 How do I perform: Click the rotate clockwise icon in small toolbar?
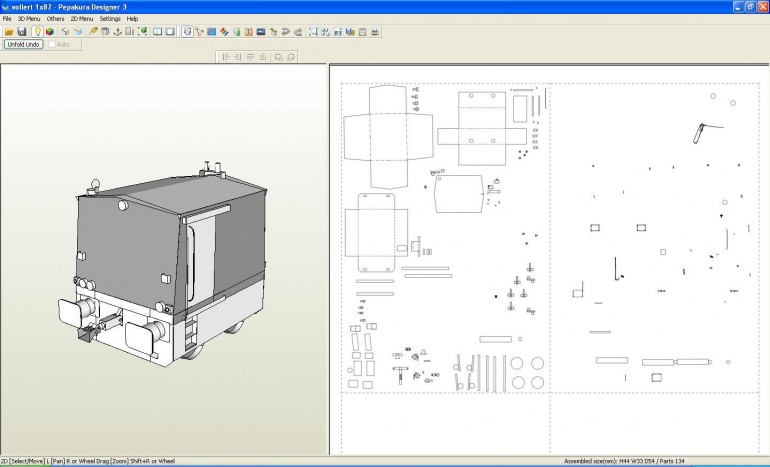[x=290, y=57]
